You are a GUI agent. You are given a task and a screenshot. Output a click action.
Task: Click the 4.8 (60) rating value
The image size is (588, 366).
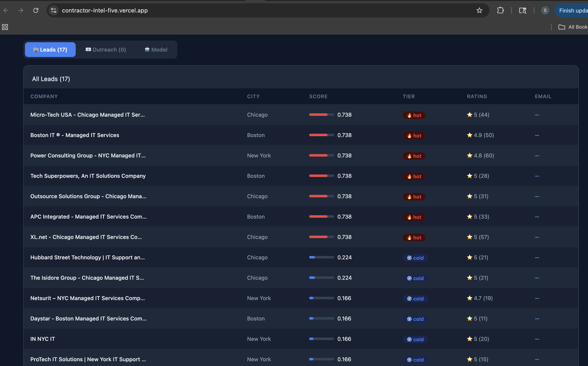[484, 155]
